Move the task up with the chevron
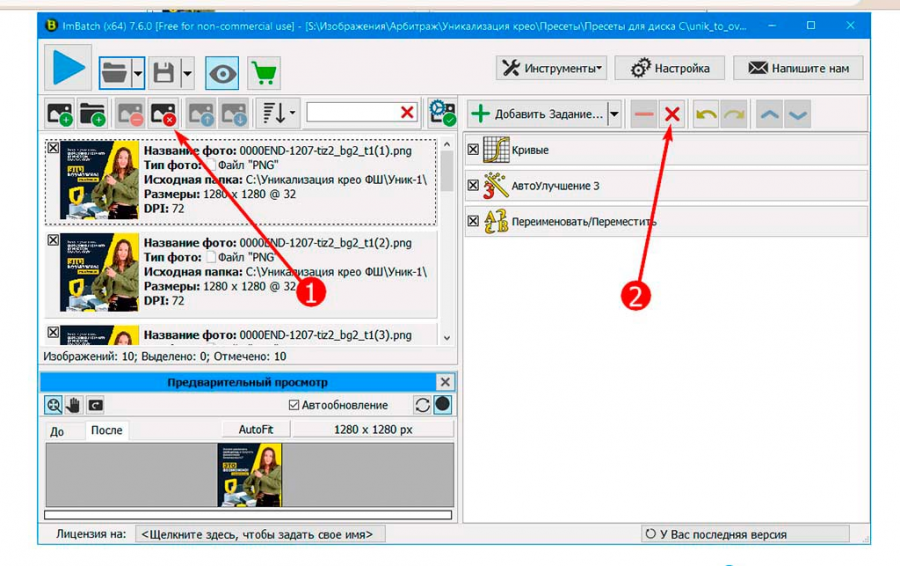Viewport: 900px width, 566px height. [770, 114]
